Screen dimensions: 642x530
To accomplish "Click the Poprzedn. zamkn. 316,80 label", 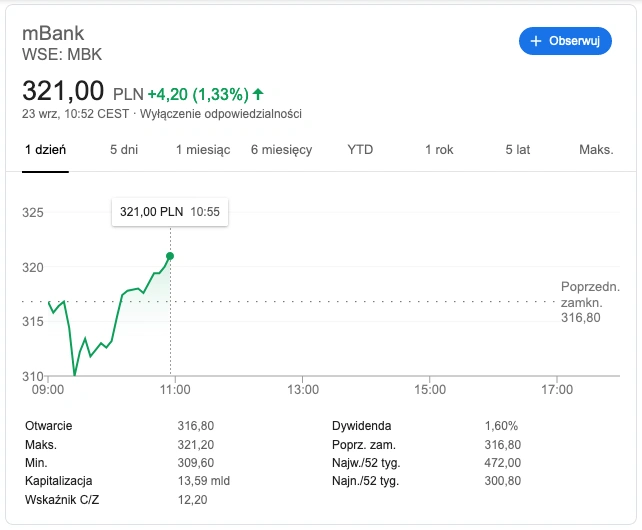I will [x=590, y=302].
